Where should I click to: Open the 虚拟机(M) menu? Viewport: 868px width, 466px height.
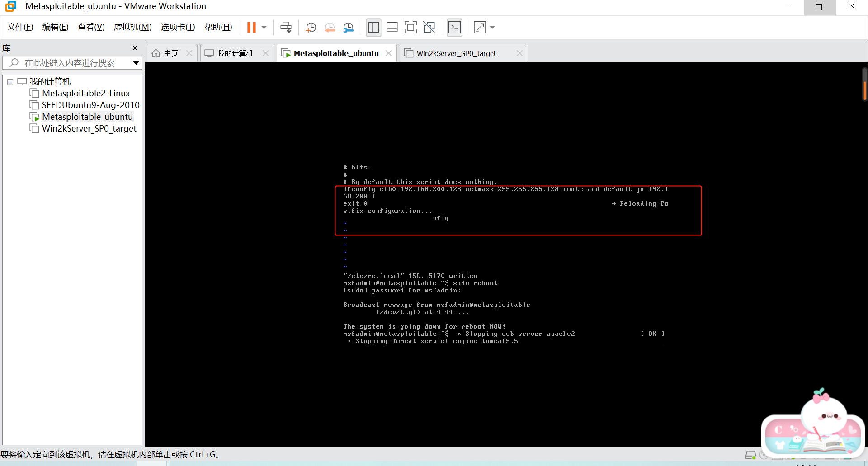[x=132, y=27]
